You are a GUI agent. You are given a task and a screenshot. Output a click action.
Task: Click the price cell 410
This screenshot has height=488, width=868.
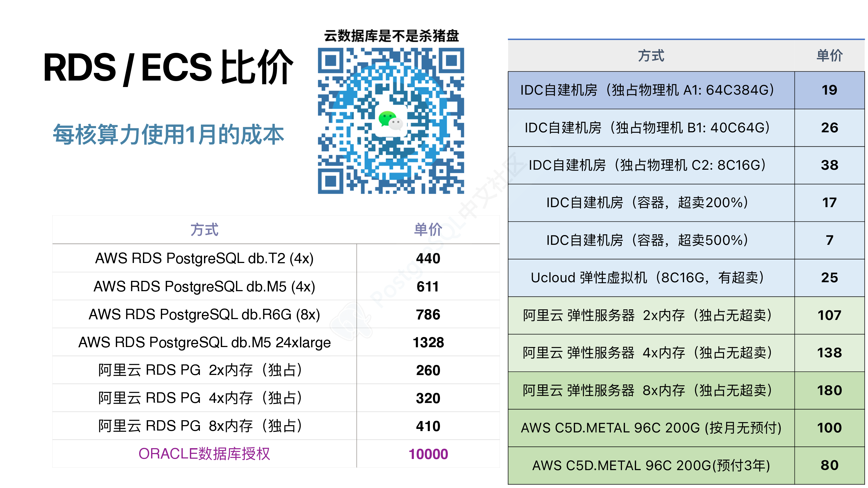pos(428,426)
